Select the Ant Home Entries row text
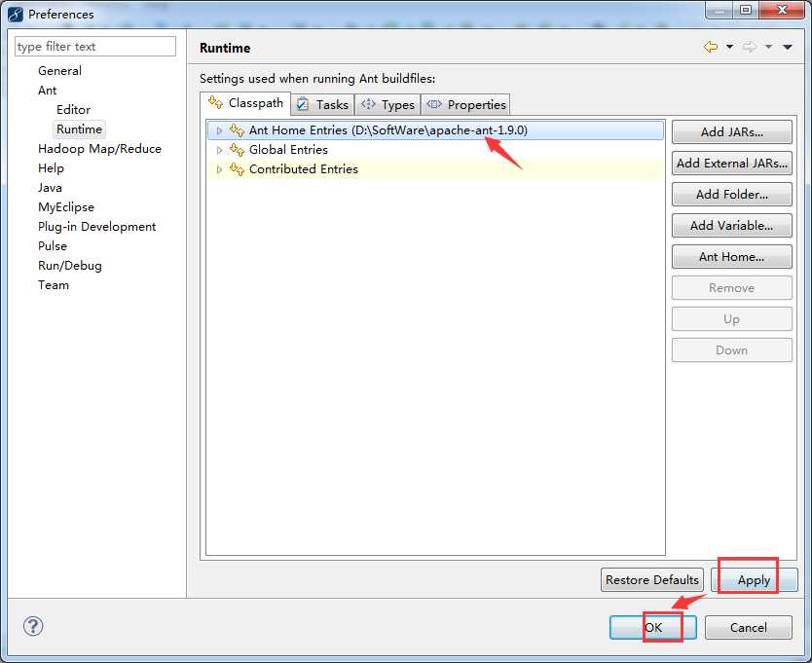Screen dimensions: 812x663 coord(388,130)
